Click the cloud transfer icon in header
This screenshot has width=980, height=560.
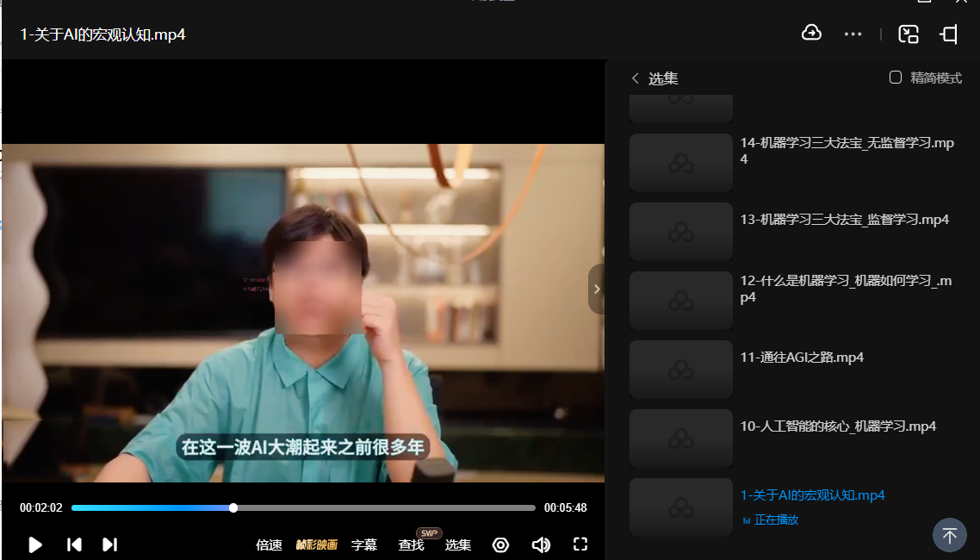(x=811, y=34)
